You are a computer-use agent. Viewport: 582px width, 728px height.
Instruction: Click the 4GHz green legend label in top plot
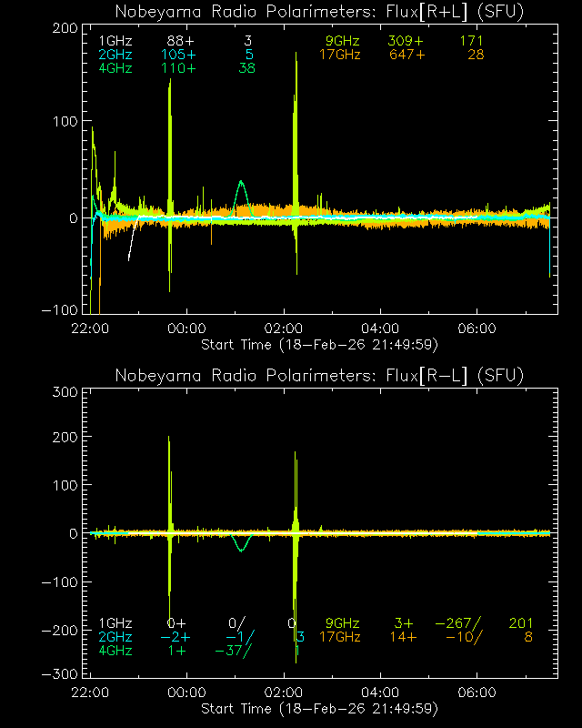point(115,68)
